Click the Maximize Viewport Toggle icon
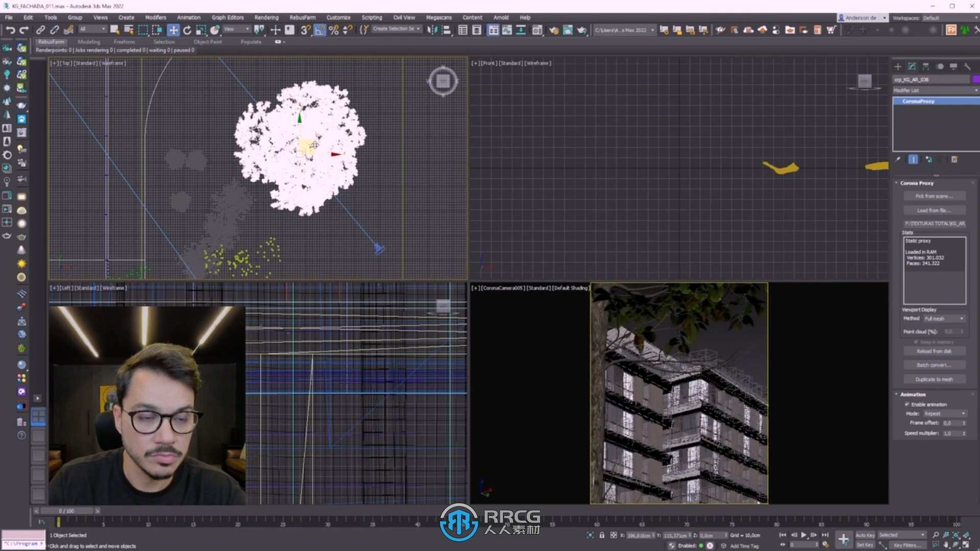Screen dimensions: 980x551 click(966, 545)
